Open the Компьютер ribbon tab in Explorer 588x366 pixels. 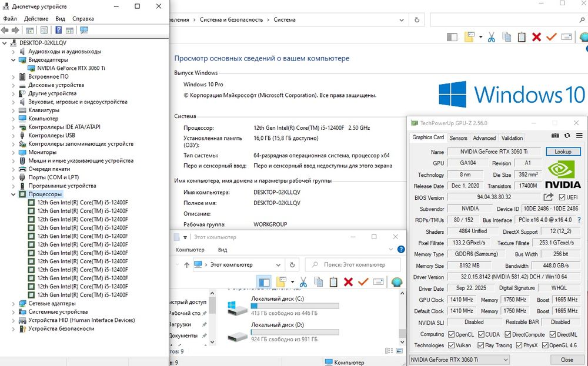[190, 250]
